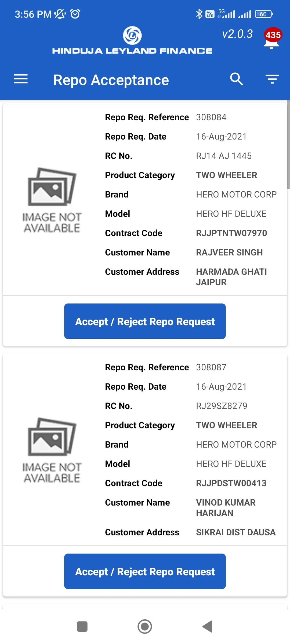The height and width of the screenshot is (644, 290).
Task: Accept or reject repo request 308084
Action: [x=145, y=321]
